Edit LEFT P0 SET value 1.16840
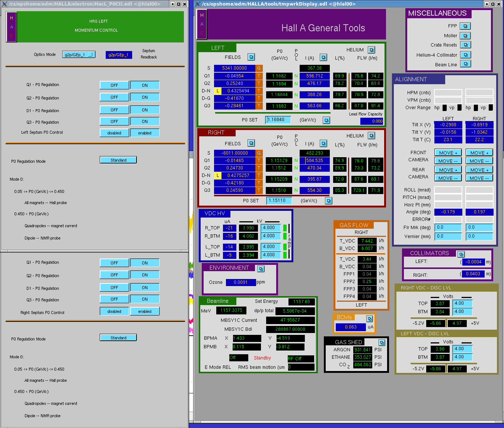 pos(278,120)
